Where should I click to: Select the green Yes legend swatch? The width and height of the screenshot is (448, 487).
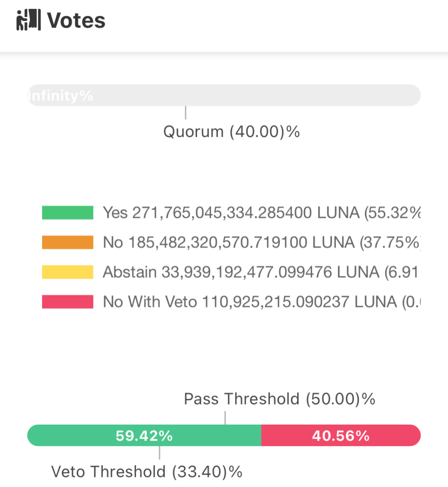click(67, 213)
